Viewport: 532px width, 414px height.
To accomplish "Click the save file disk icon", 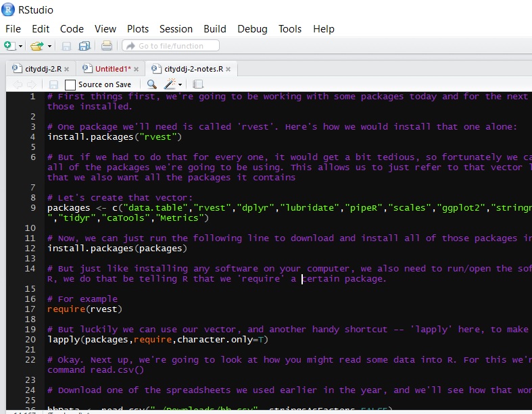I will 66,46.
